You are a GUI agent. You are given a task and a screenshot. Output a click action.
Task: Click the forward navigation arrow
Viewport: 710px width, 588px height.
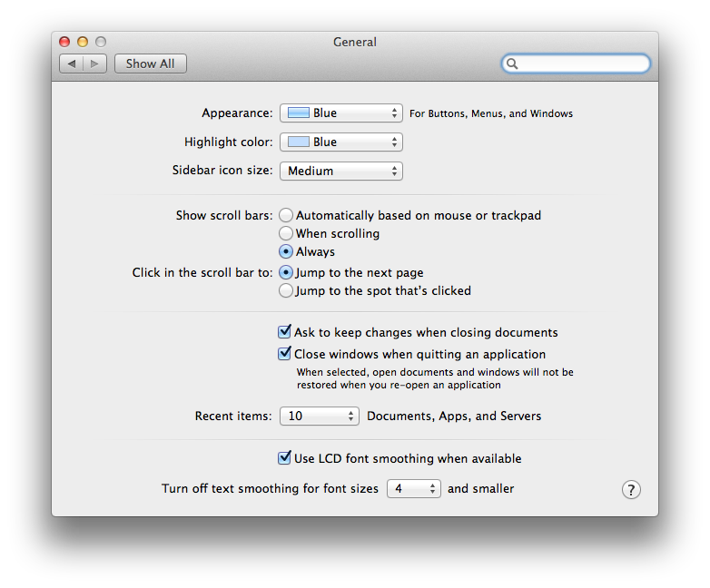point(94,64)
